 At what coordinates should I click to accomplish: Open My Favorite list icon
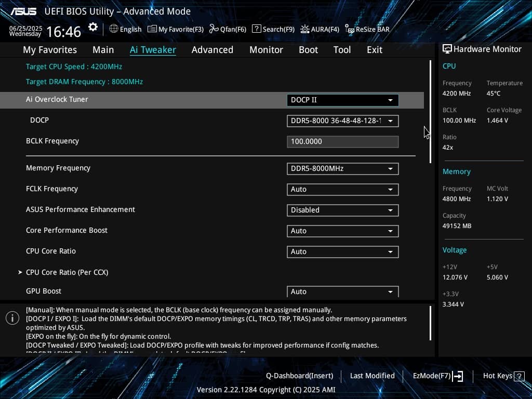[152, 29]
